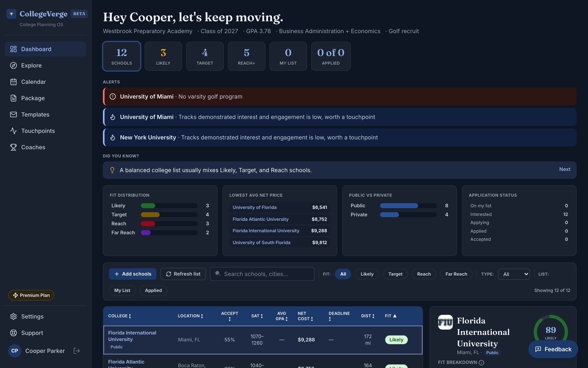The width and height of the screenshot is (588, 368).
Task: Click the CollegeVerge logo icon
Action: [11, 14]
